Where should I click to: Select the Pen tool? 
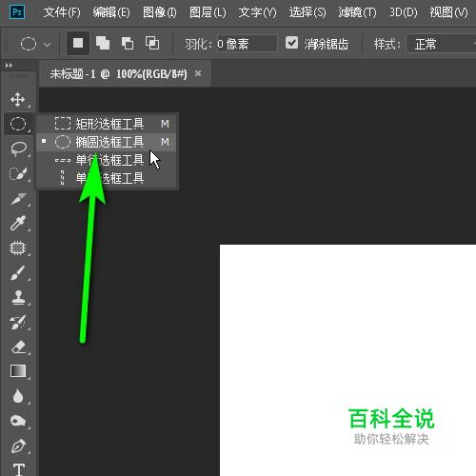pyautogui.click(x=18, y=446)
